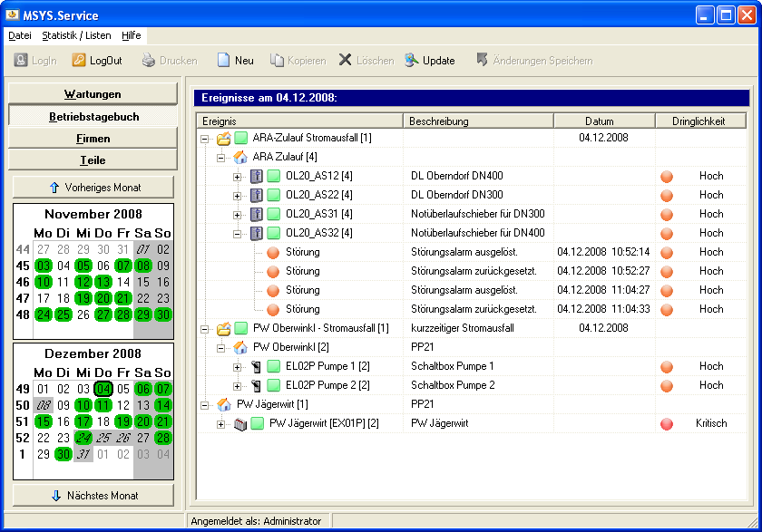Click the house icon next to ARA Zulauf
Screen dimensions: 762x532
click(x=240, y=157)
